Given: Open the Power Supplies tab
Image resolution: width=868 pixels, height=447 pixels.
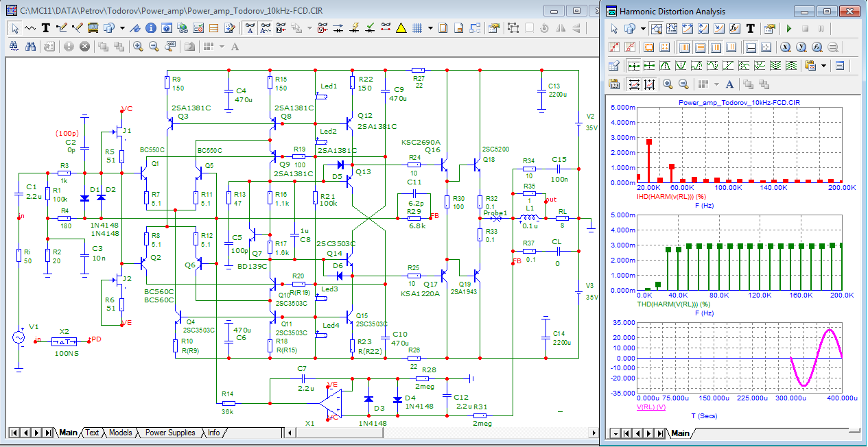Looking at the screenshot, I should (x=170, y=433).
